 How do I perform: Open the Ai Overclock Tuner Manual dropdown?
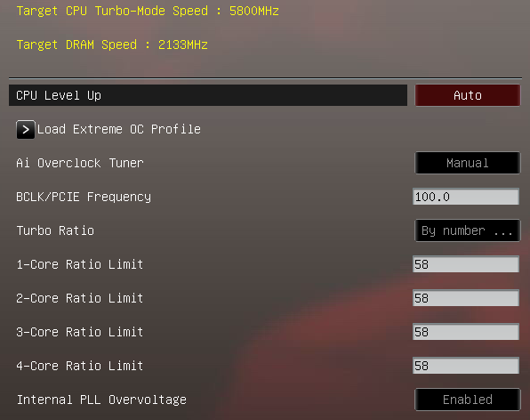click(468, 163)
